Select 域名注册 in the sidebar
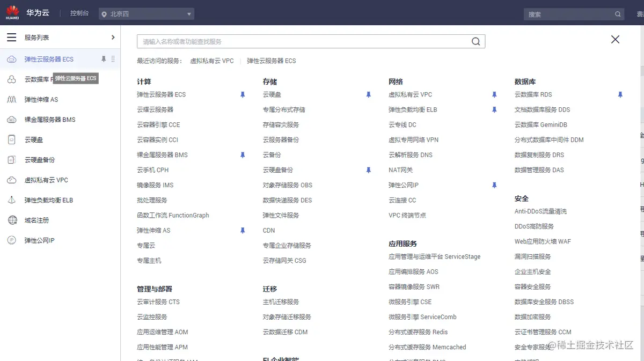The image size is (644, 361). [x=36, y=220]
